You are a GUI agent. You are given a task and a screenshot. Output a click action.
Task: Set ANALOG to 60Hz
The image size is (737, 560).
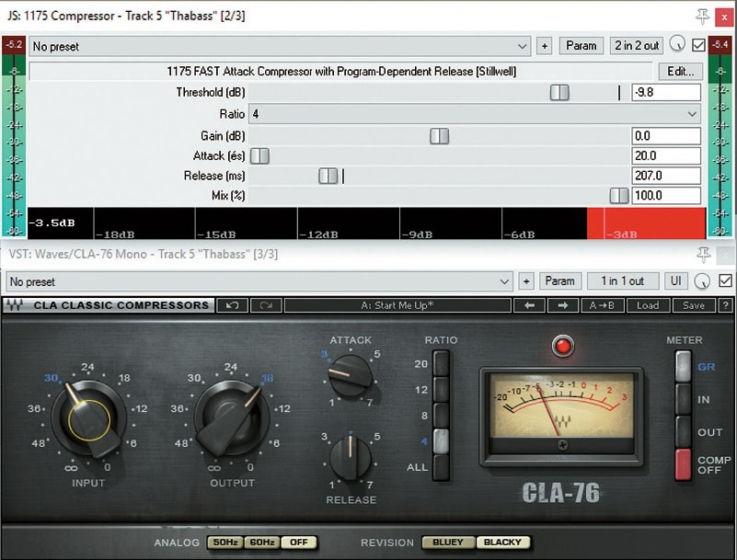pos(262,543)
